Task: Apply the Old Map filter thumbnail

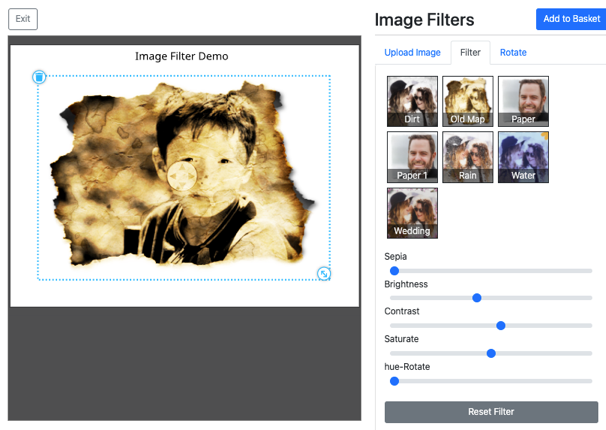Action: coord(468,101)
